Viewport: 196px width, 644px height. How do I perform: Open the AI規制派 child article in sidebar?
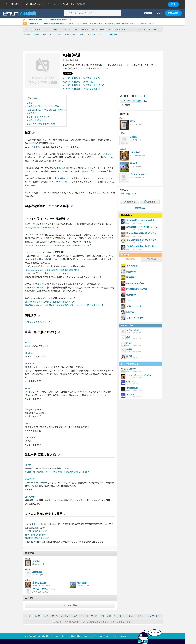click(x=133, y=137)
